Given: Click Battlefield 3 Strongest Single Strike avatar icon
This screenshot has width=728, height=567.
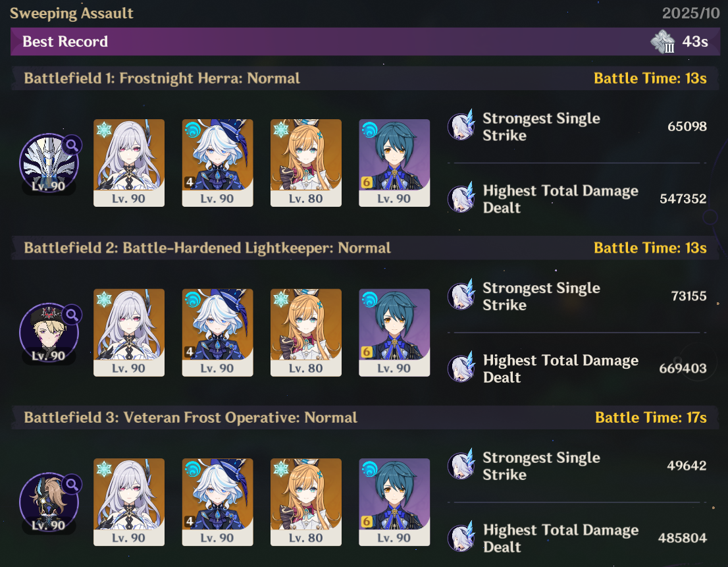Looking at the screenshot, I should click(x=461, y=464).
